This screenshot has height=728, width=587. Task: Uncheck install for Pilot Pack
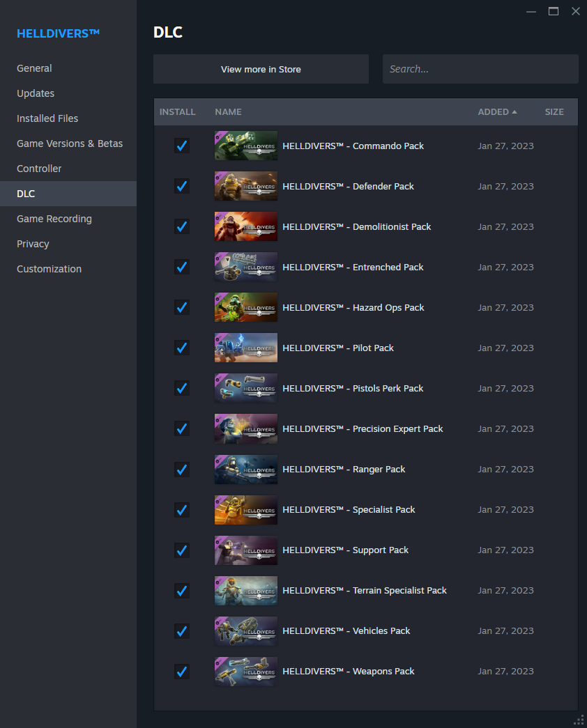point(182,348)
